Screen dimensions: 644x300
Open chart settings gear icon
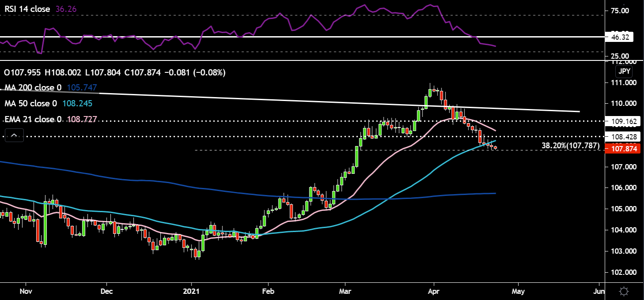[x=624, y=291]
